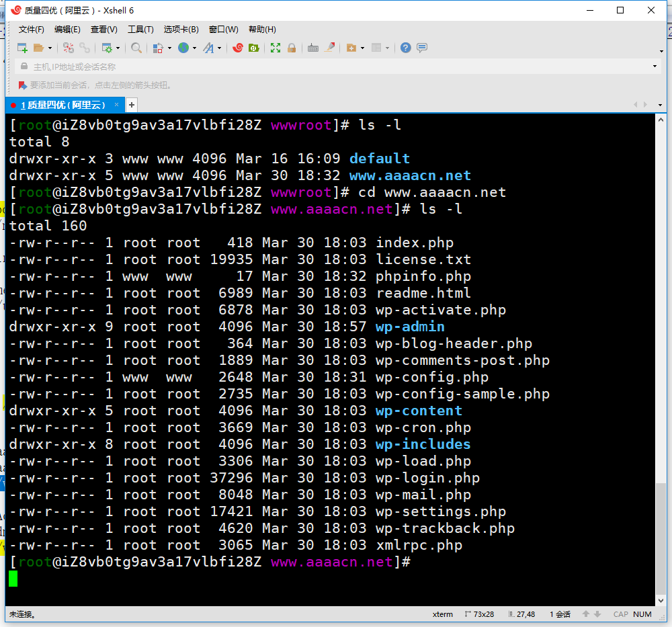Screen dimensions: 672x627
Task: Open the virtual keyboard icon
Action: tap(313, 48)
